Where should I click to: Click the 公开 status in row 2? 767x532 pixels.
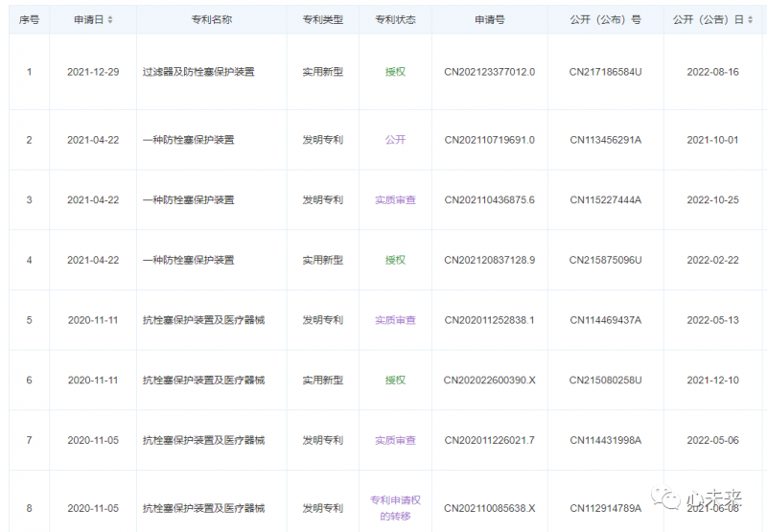[x=395, y=140]
